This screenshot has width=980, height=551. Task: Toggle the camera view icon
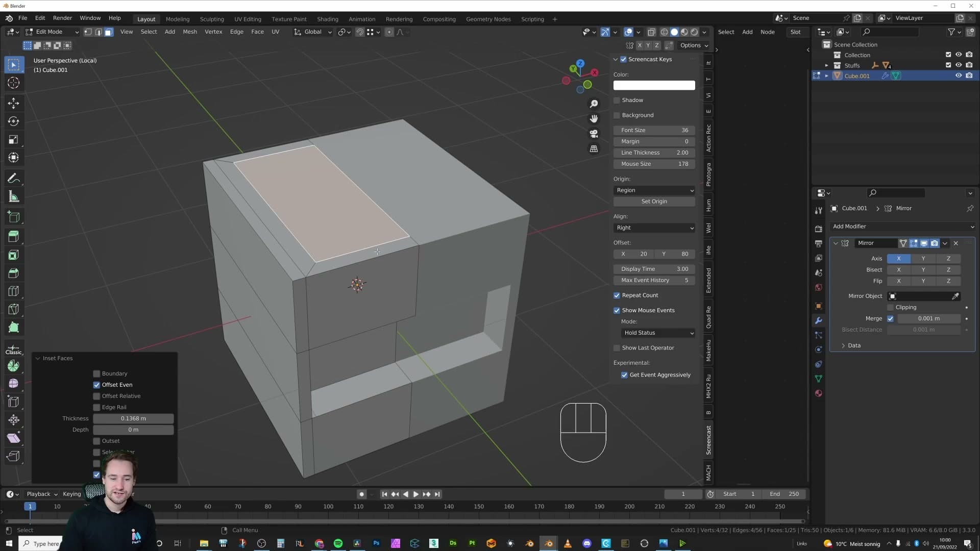(x=594, y=134)
